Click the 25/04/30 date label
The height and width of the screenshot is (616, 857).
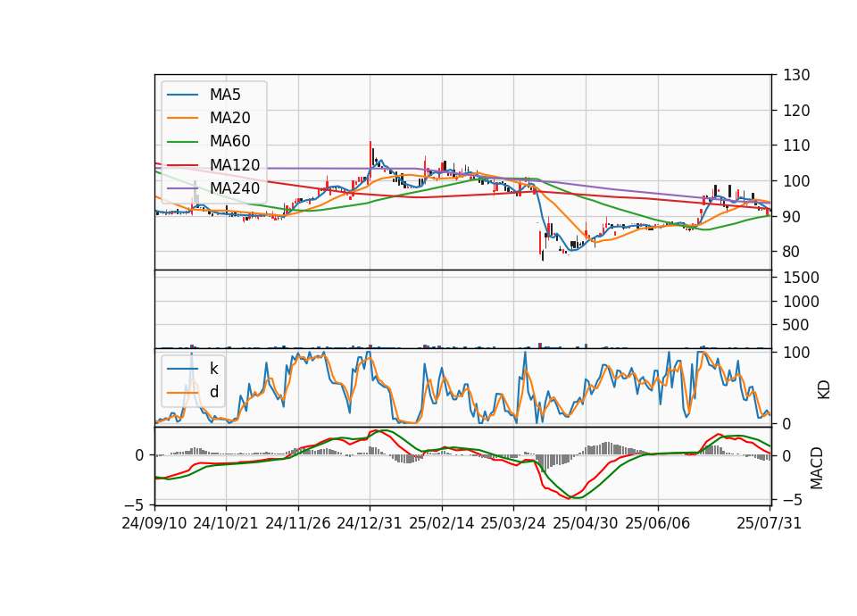586,523
